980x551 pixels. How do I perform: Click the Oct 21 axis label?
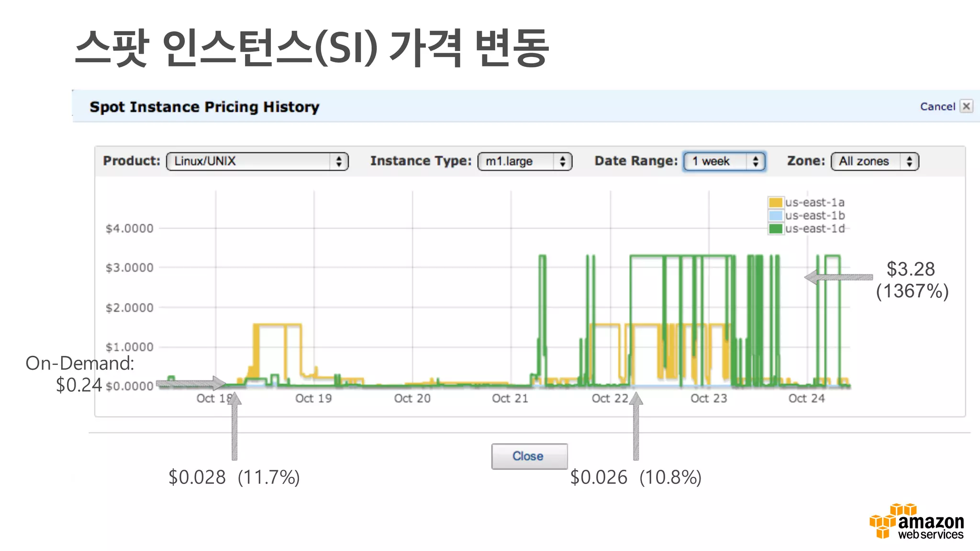tap(510, 398)
